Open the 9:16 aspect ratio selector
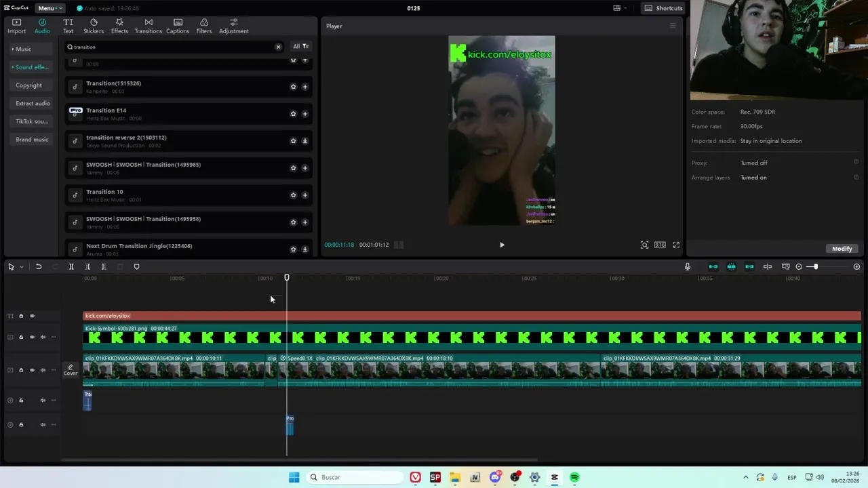Screen dimensions: 868x488 pos(660,245)
